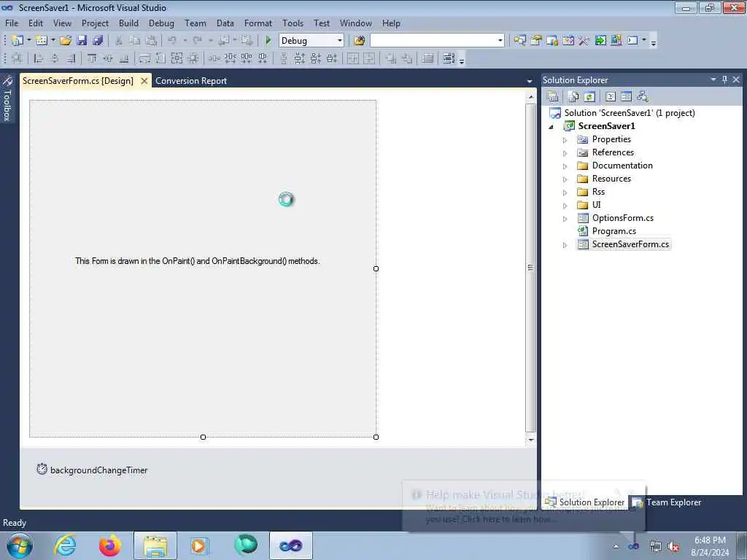This screenshot has width=747, height=560.
Task: Click the New Project toolbar icon
Action: (x=18, y=41)
